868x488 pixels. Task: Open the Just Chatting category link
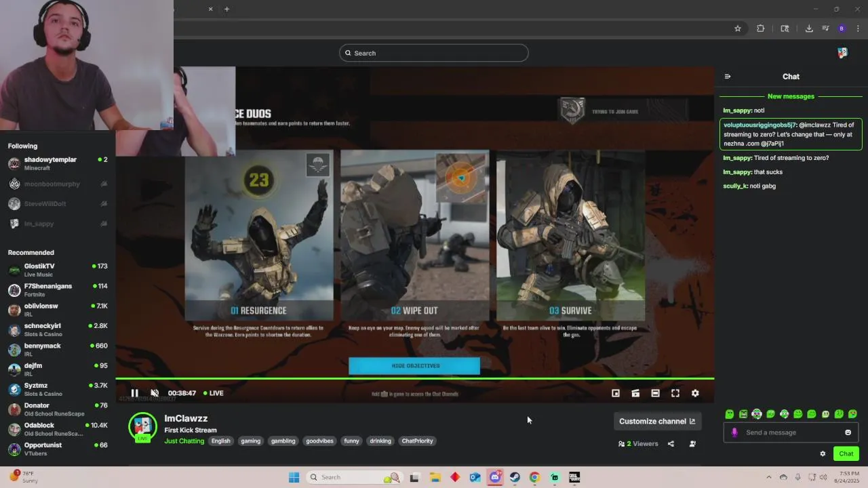[184, 441]
